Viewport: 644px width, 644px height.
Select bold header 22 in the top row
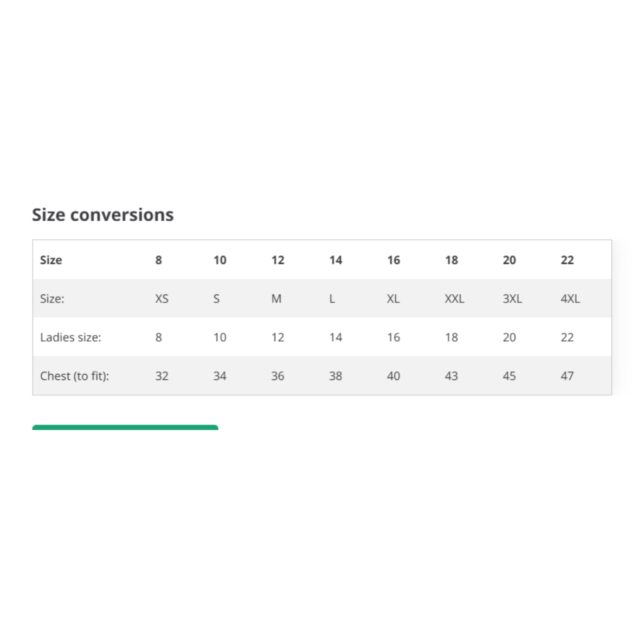(567, 260)
